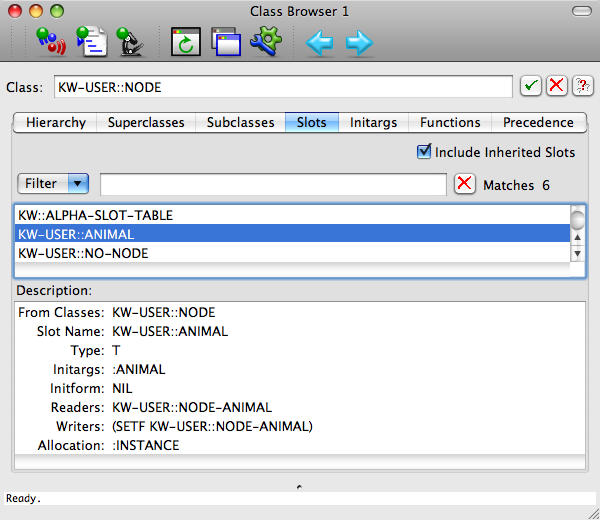Click Initargs value :ANIMAL
The height and width of the screenshot is (520, 600).
click(139, 370)
